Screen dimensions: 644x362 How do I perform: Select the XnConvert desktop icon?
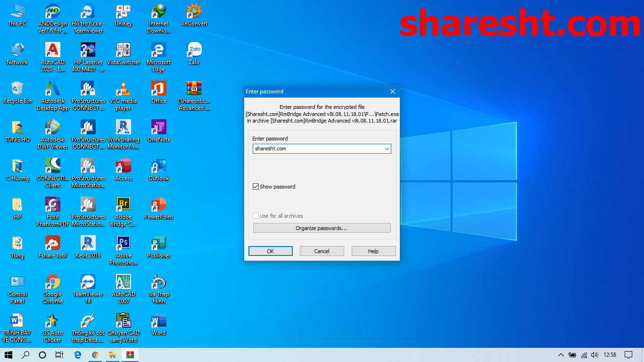(194, 15)
